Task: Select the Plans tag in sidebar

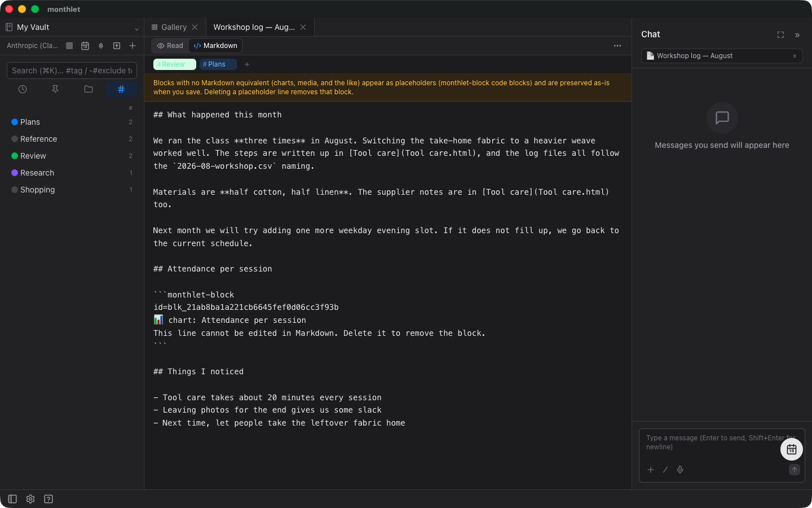Action: click(72, 122)
